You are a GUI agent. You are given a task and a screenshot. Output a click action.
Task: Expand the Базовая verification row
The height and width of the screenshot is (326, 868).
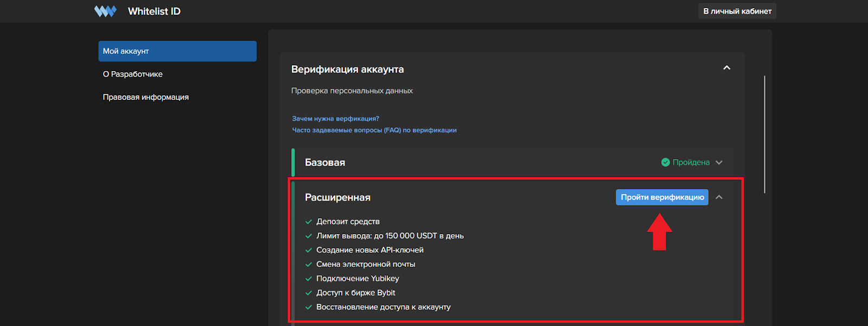[719, 162]
